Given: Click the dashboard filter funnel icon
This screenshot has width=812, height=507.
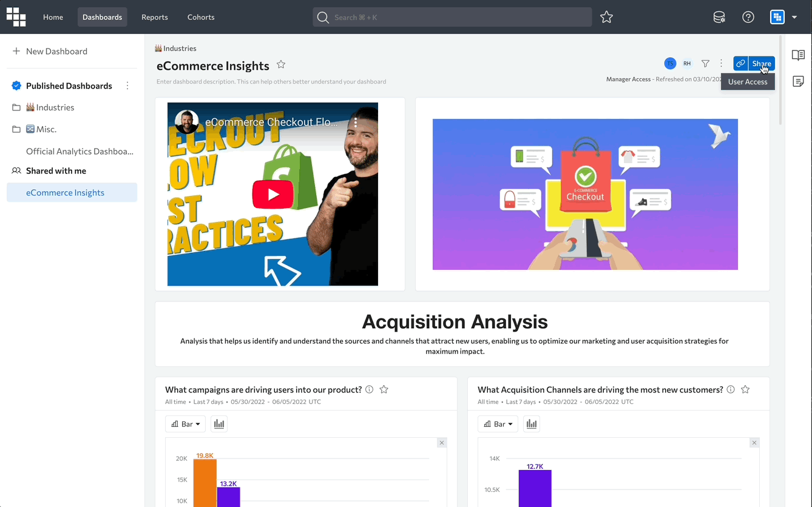Looking at the screenshot, I should 705,63.
